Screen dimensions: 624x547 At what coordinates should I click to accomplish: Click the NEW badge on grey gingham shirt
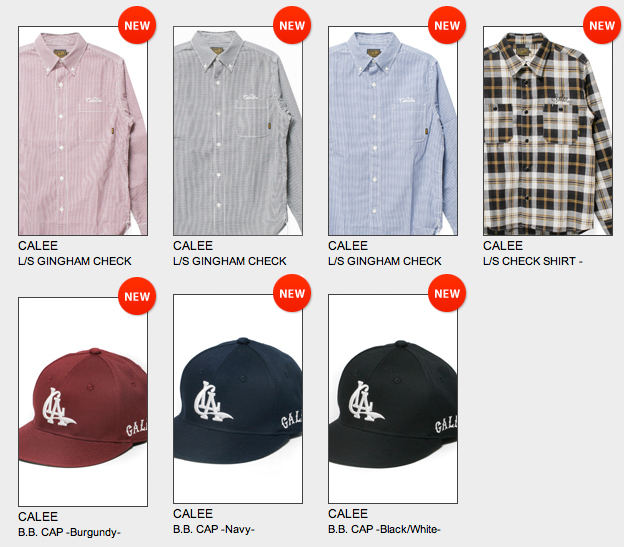pyautogui.click(x=292, y=25)
